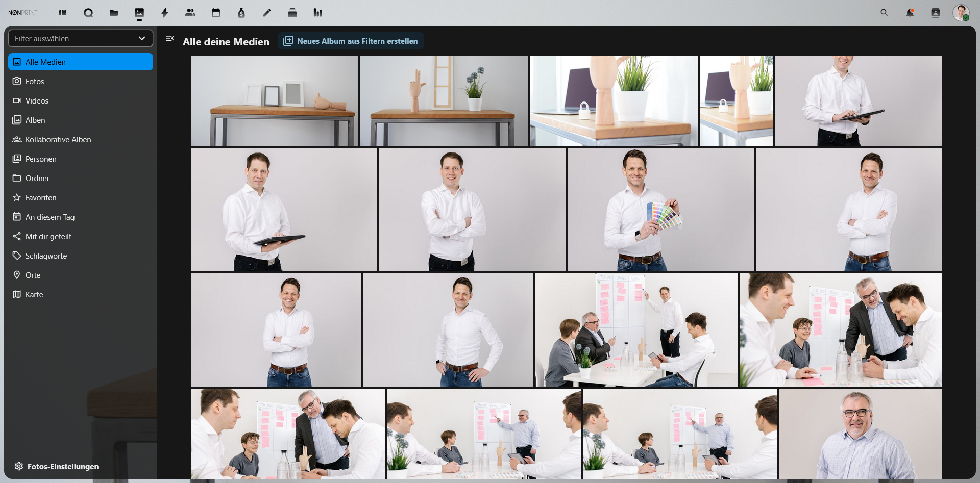
Task: Click the NONPRINT logo link
Action: click(x=23, y=13)
